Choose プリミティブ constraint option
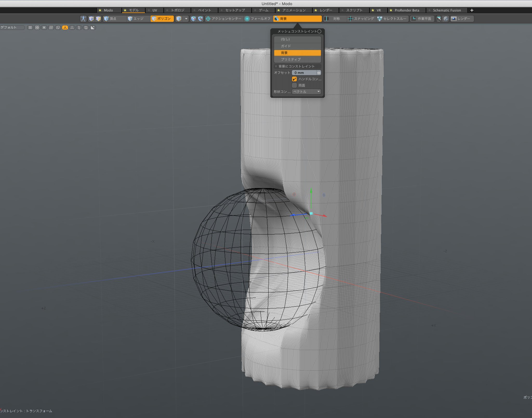 pos(297,59)
